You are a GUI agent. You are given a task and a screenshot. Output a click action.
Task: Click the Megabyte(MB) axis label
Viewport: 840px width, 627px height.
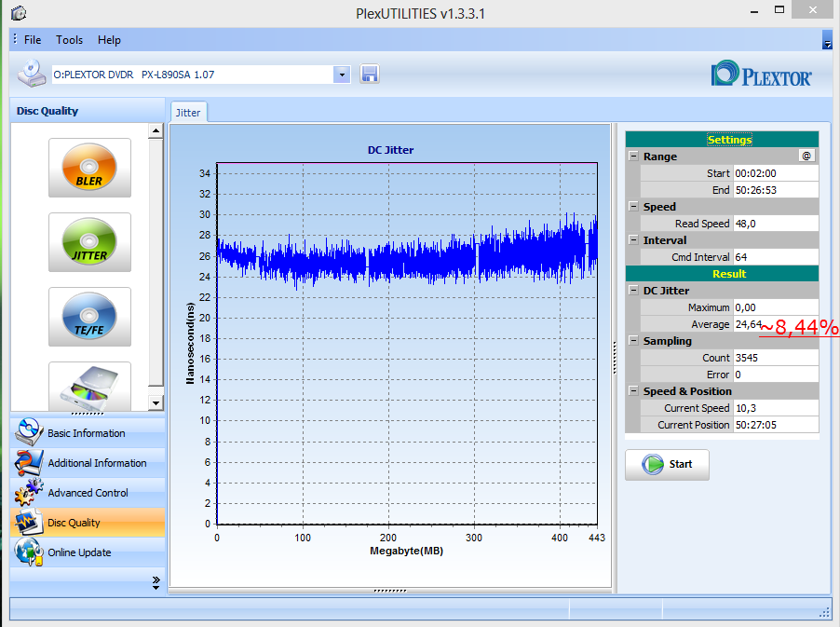pyautogui.click(x=406, y=551)
